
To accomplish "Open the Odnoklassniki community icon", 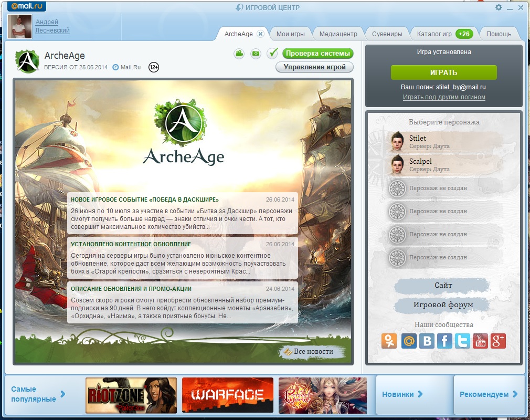I will (x=389, y=341).
